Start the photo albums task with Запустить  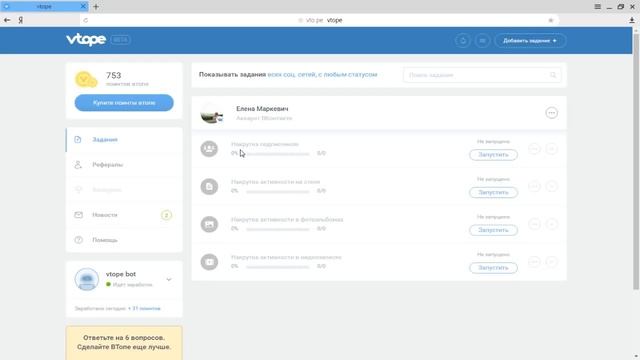coord(493,230)
